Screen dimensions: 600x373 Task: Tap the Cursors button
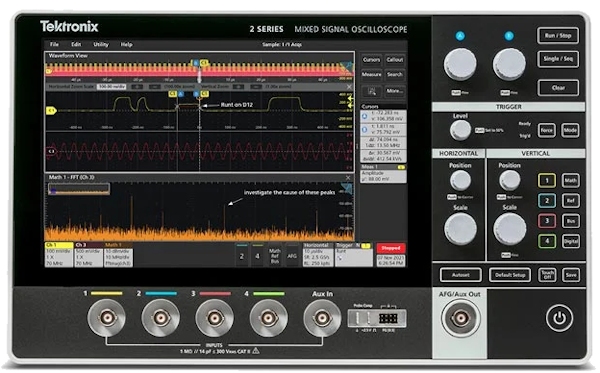tap(372, 60)
